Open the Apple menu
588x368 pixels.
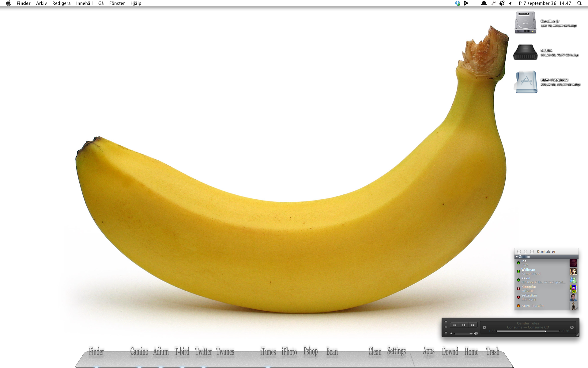point(8,3)
